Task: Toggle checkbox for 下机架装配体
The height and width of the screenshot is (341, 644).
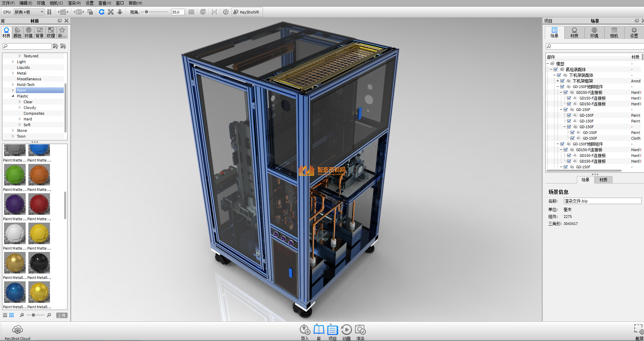Action: [x=559, y=75]
